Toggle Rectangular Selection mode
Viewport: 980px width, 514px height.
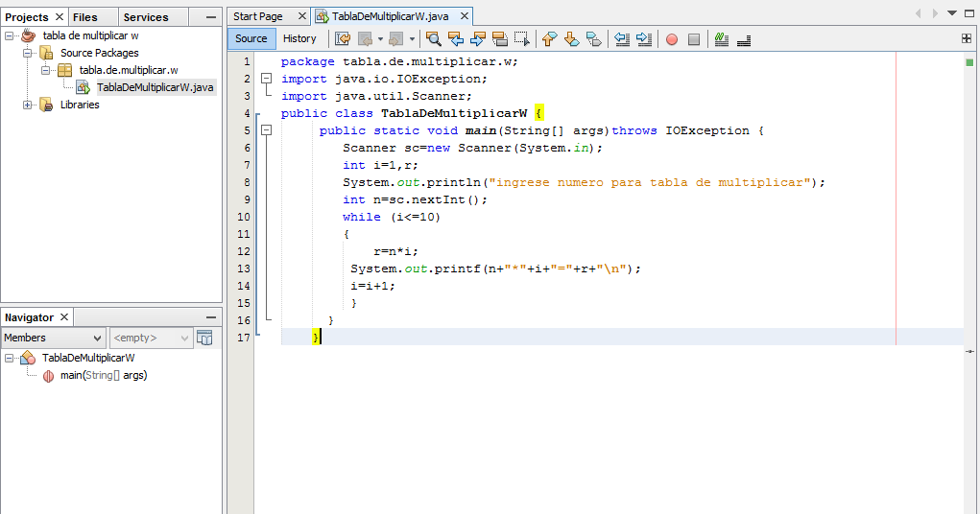[522, 38]
